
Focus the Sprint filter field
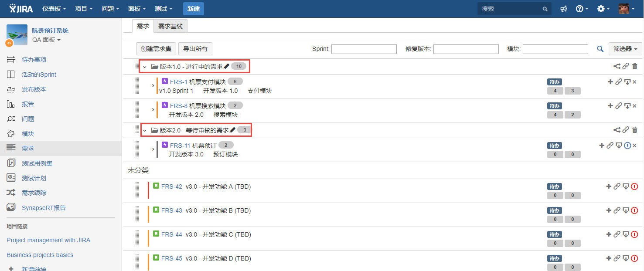pos(364,49)
